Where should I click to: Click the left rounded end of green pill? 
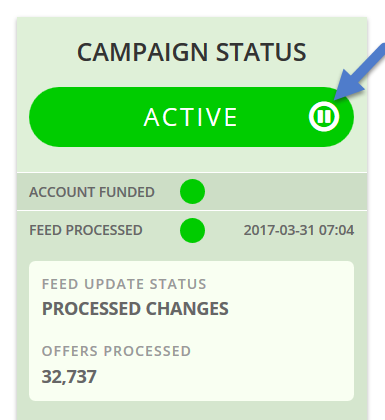point(45,117)
